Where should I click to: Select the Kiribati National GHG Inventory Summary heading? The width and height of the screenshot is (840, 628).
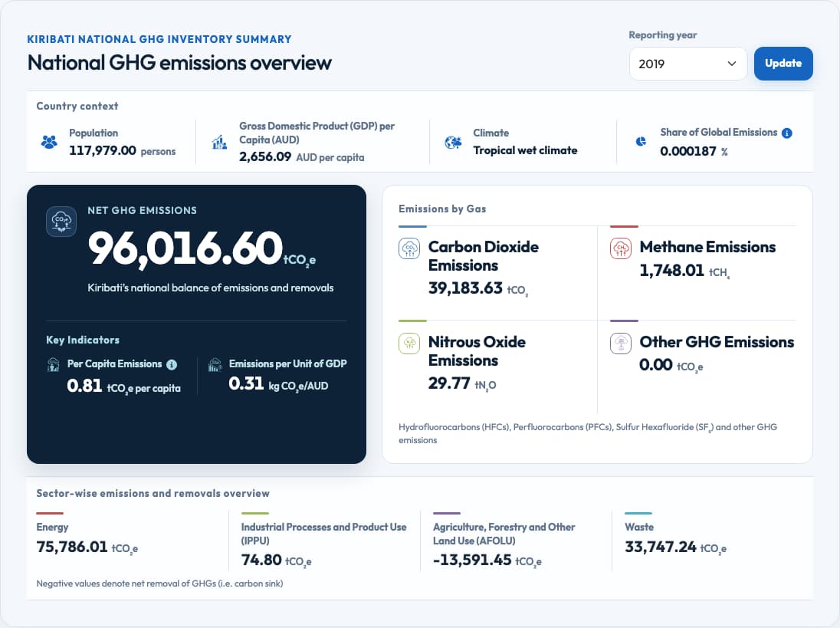159,39
